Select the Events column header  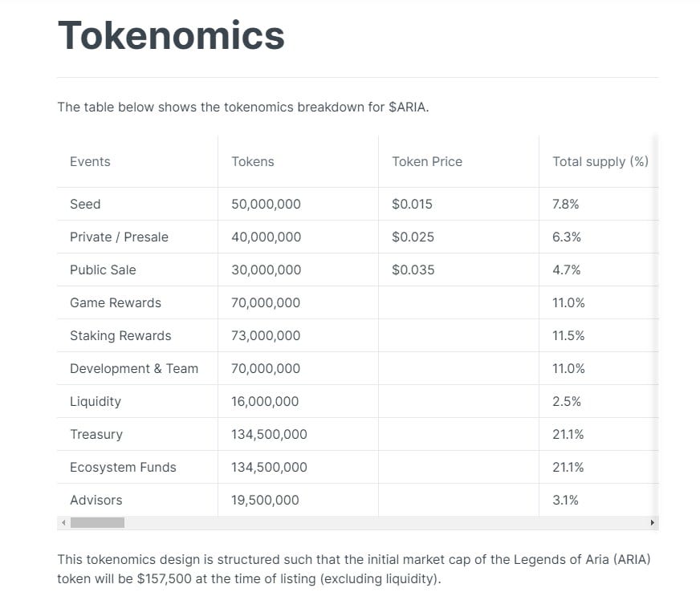tap(90, 161)
